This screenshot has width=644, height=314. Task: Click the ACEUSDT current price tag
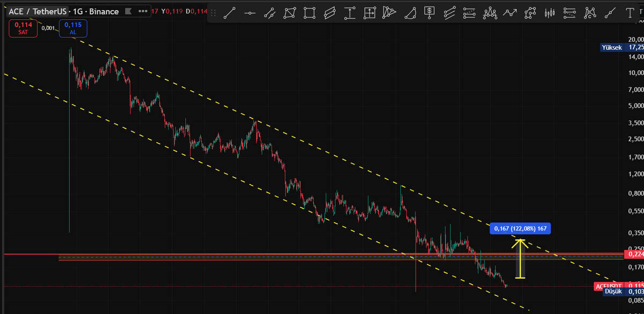coord(609,286)
